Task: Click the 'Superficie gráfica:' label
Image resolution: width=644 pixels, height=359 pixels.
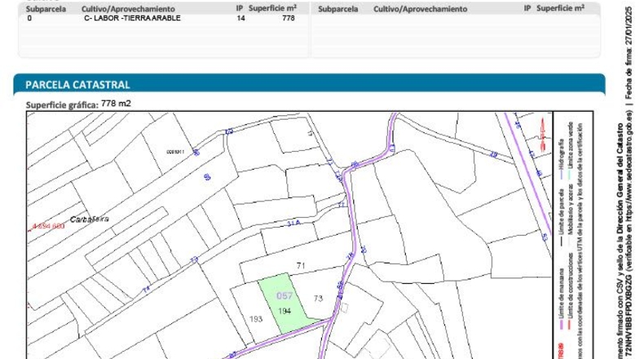Action: click(62, 105)
